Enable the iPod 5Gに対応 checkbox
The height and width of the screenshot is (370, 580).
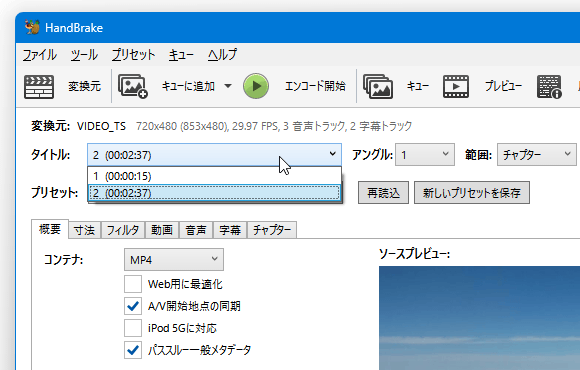point(133,328)
